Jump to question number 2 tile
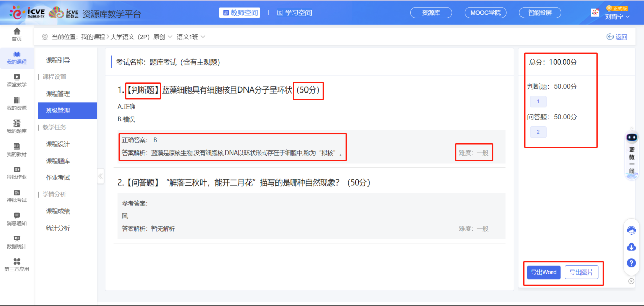The height and width of the screenshot is (306, 644). pyautogui.click(x=538, y=132)
